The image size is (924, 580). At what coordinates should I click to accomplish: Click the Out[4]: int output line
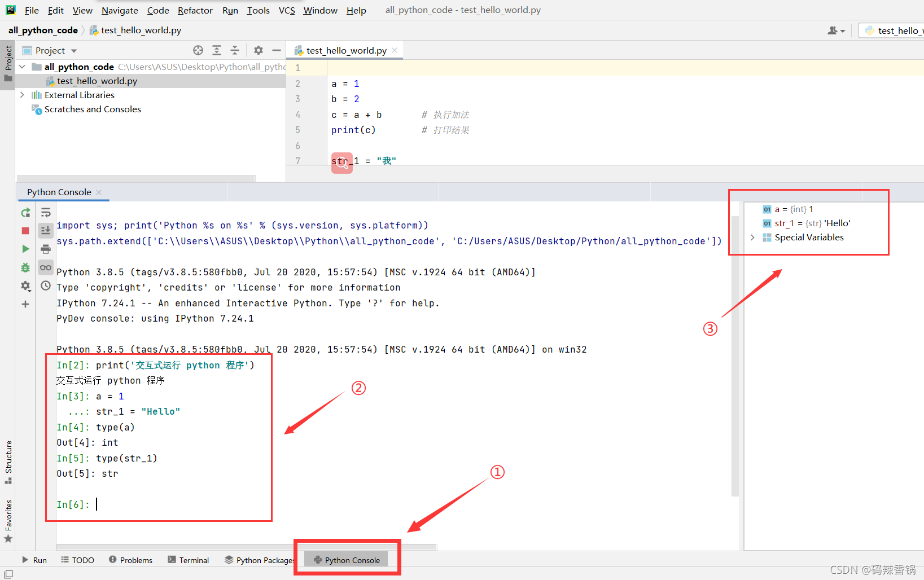(x=87, y=443)
